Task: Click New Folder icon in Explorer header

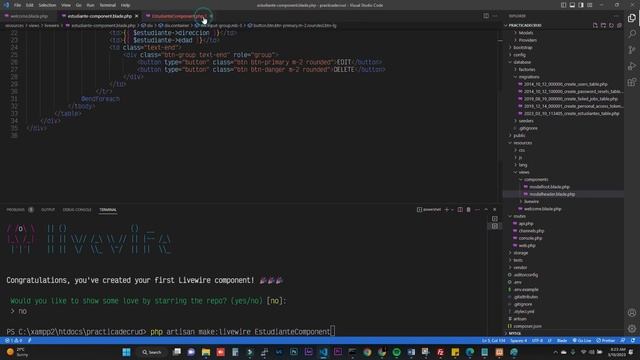Action: (x=603, y=25)
